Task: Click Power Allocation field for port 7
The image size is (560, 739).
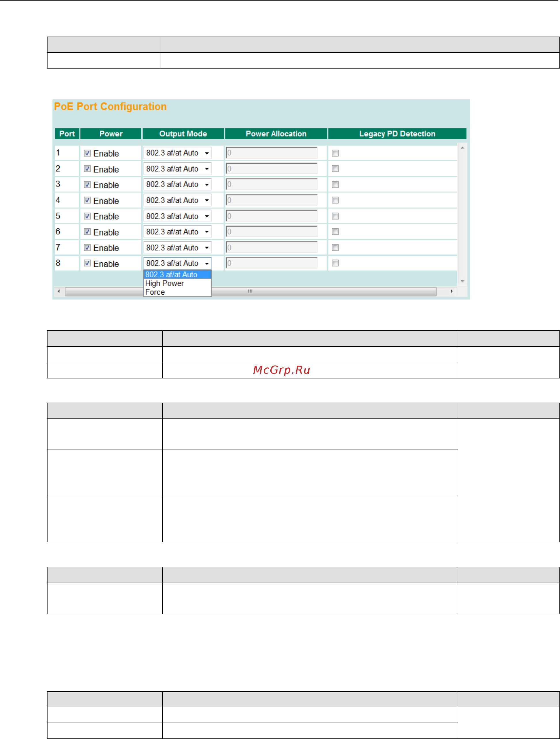Action: (x=272, y=248)
